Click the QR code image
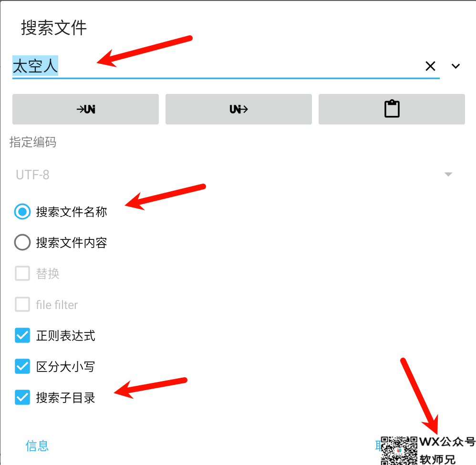Image resolution: width=476 pixels, height=465 pixels. point(399,451)
